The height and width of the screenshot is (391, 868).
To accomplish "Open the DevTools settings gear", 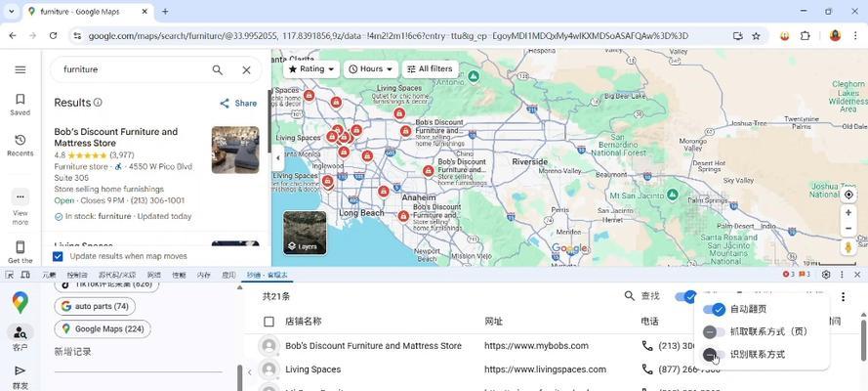I will coord(826,275).
